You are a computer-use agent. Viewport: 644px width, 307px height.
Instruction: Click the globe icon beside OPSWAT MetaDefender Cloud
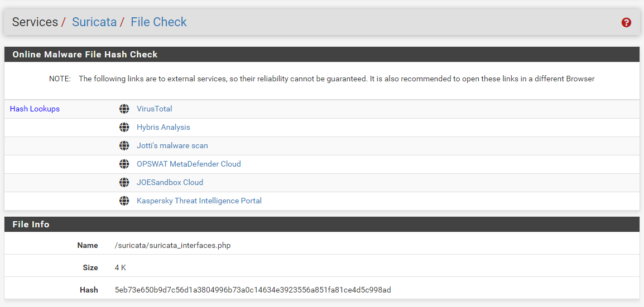coord(124,164)
